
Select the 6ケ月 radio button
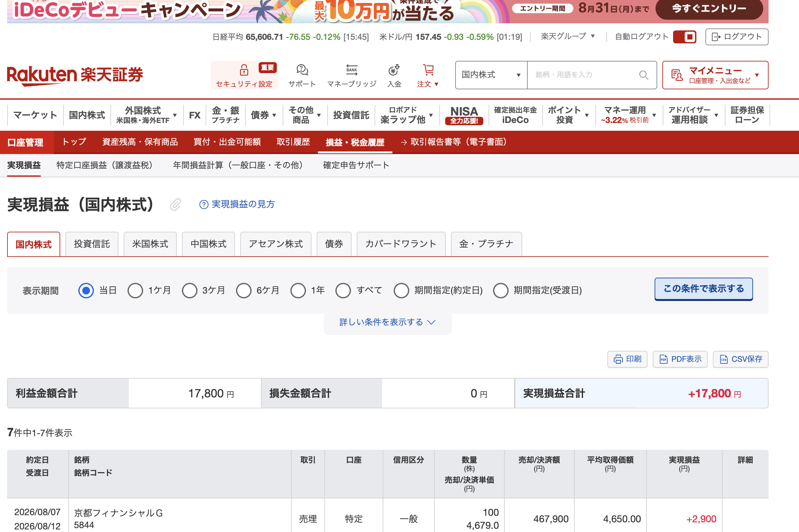pyautogui.click(x=244, y=291)
